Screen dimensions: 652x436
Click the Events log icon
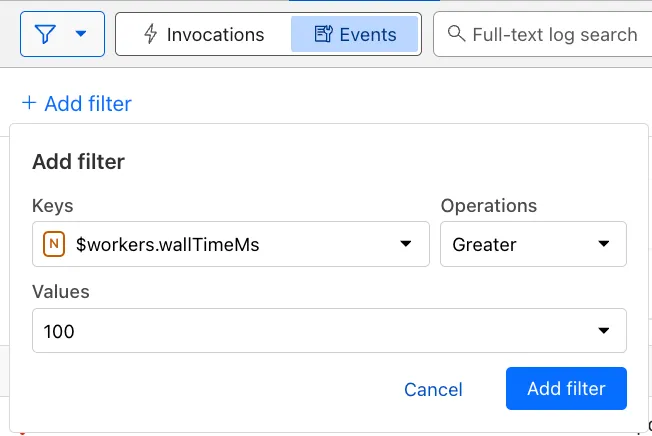tap(323, 35)
